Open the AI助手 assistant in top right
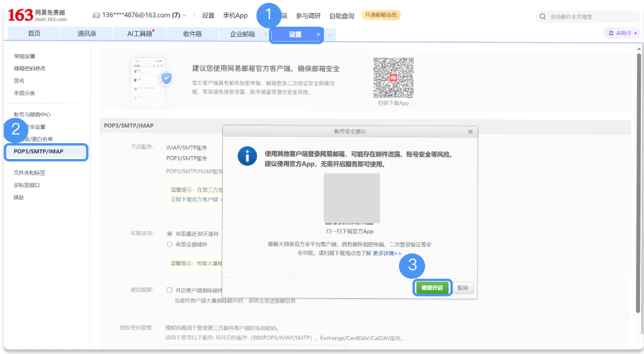This screenshot has width=644, height=354. [621, 32]
